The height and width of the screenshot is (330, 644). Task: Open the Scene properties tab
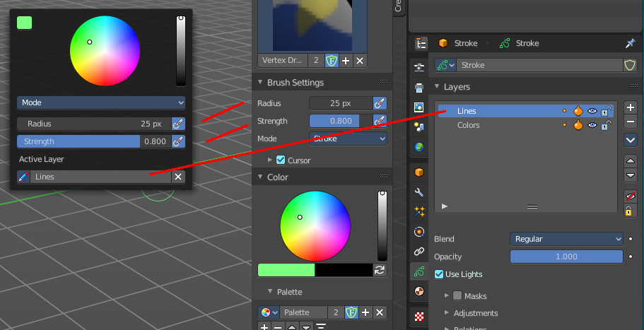[419, 126]
